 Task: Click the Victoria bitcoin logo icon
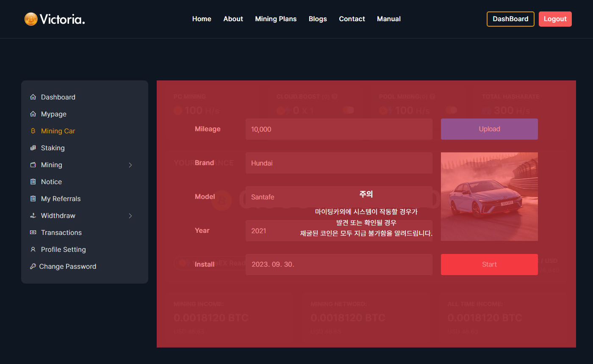coord(31,19)
